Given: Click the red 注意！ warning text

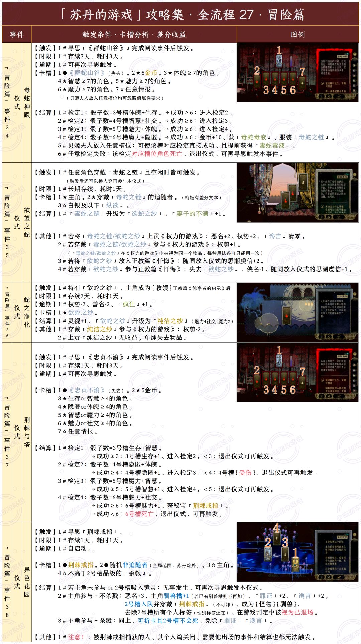Looking at the screenshot, I should pyautogui.click(x=76, y=637).
